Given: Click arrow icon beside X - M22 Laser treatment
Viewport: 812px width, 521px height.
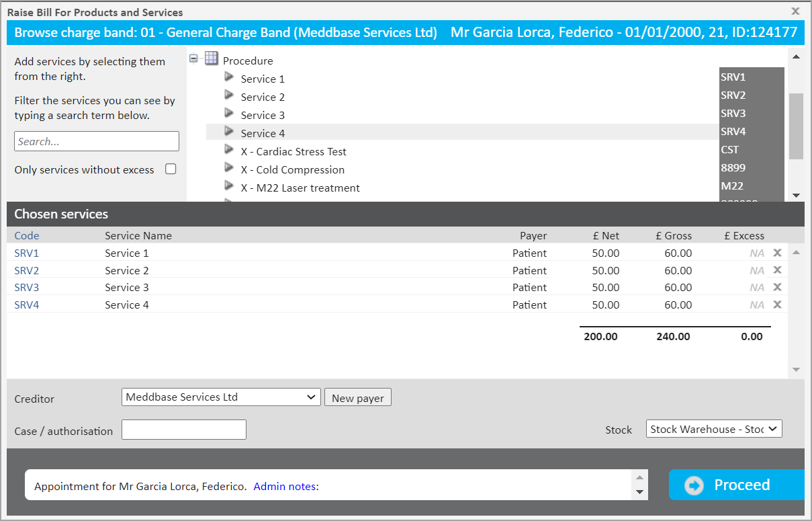Looking at the screenshot, I should tap(229, 186).
